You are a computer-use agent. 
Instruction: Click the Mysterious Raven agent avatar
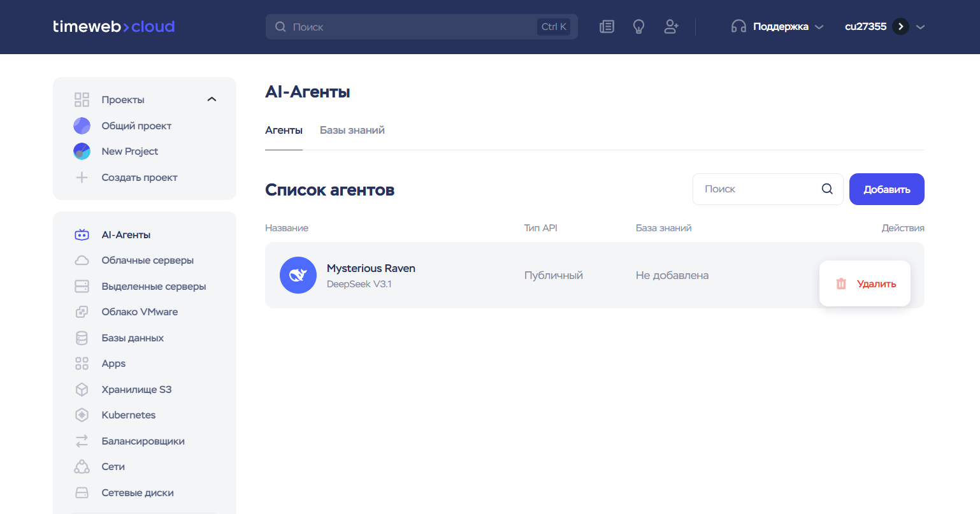point(298,275)
